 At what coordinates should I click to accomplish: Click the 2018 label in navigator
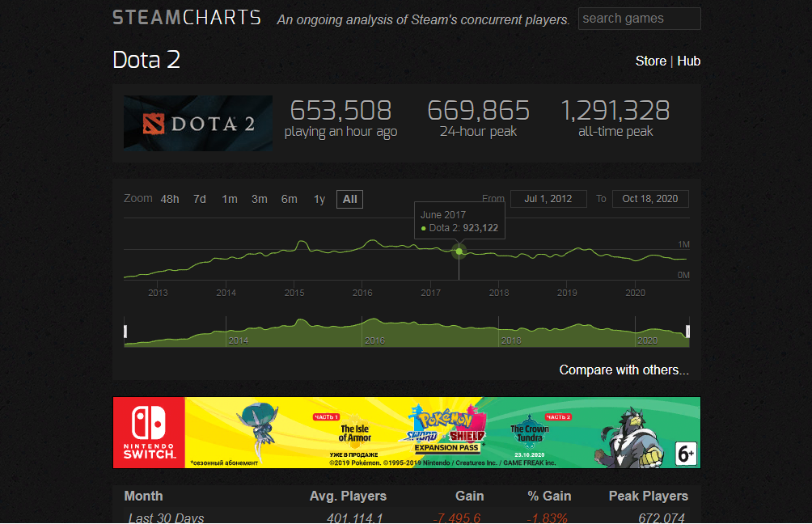coord(511,340)
